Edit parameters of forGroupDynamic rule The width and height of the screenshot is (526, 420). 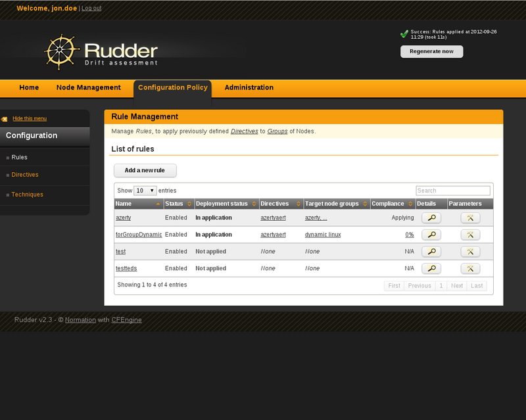pyautogui.click(x=470, y=235)
